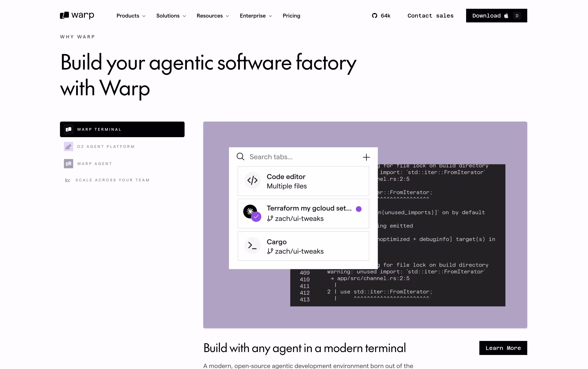This screenshot has width=588, height=369.
Task: Go to the Pricing page
Action: (x=291, y=16)
